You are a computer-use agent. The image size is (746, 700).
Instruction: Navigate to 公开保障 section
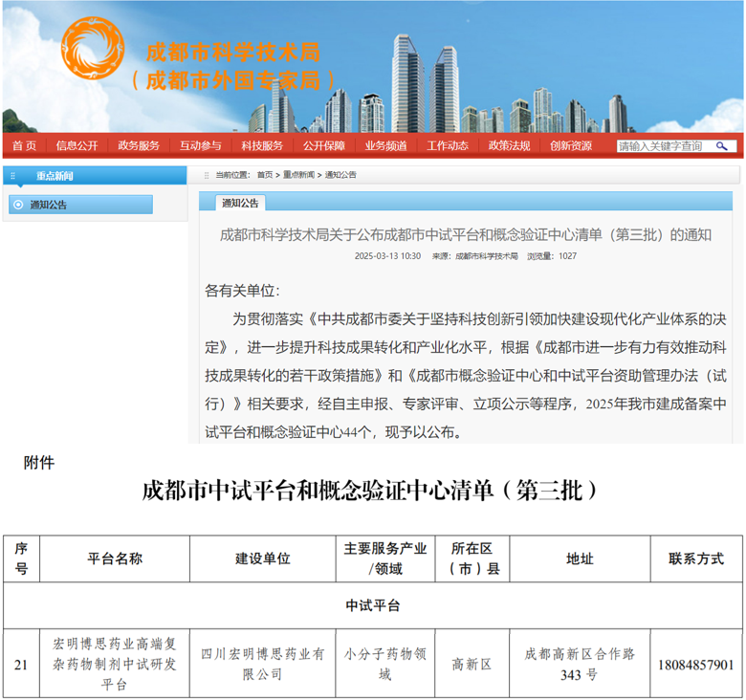tap(323, 146)
